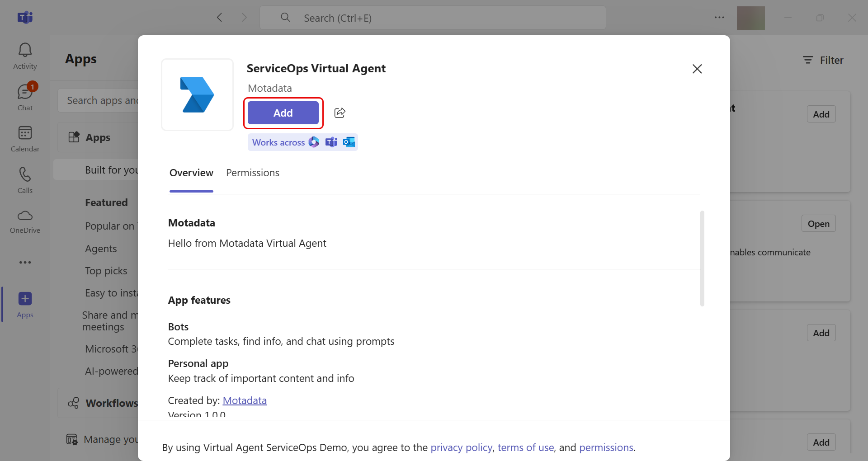The height and width of the screenshot is (461, 868).
Task: Open the terms of use link
Action: coord(525,448)
